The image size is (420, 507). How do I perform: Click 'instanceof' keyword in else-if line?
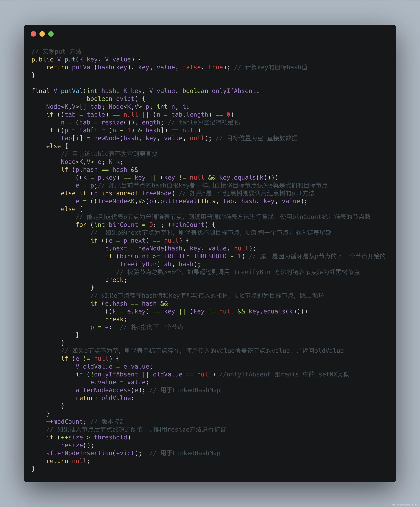pyautogui.click(x=120, y=193)
